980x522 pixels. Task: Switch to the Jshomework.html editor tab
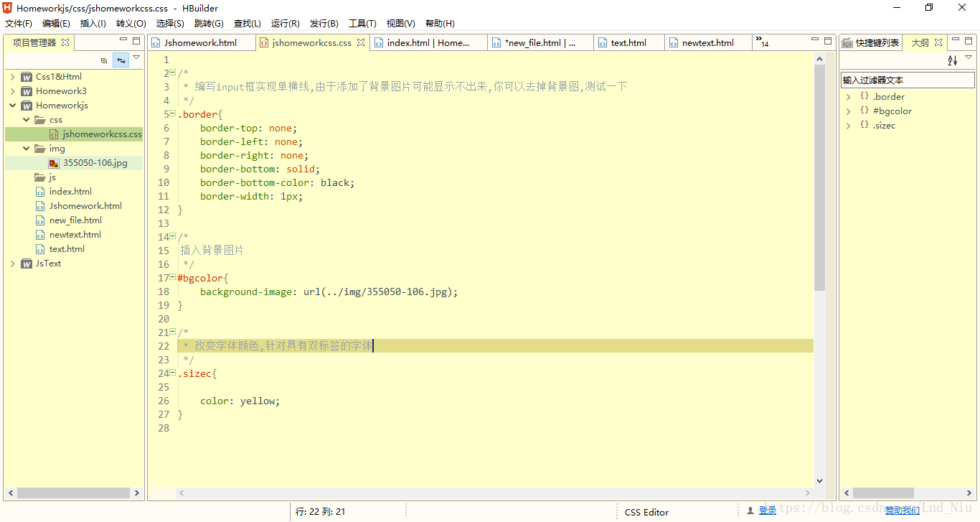(201, 42)
